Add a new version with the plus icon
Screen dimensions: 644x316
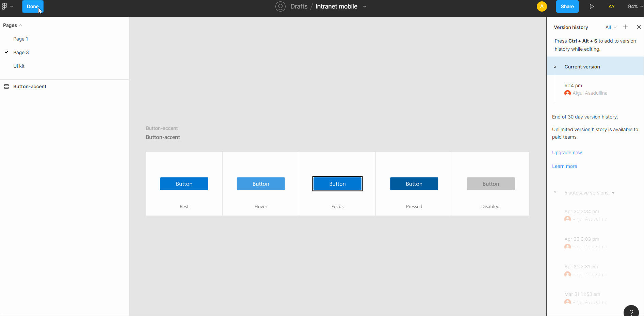625,27
